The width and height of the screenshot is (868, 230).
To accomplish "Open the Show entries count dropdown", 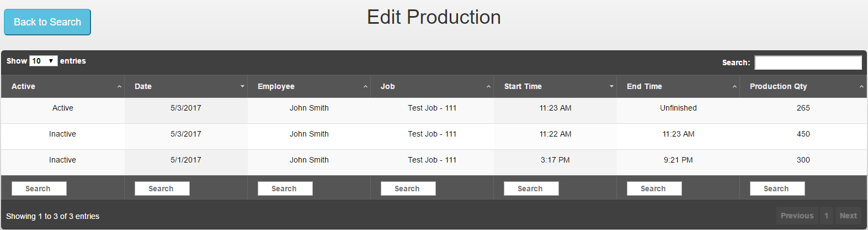I will tap(44, 61).
